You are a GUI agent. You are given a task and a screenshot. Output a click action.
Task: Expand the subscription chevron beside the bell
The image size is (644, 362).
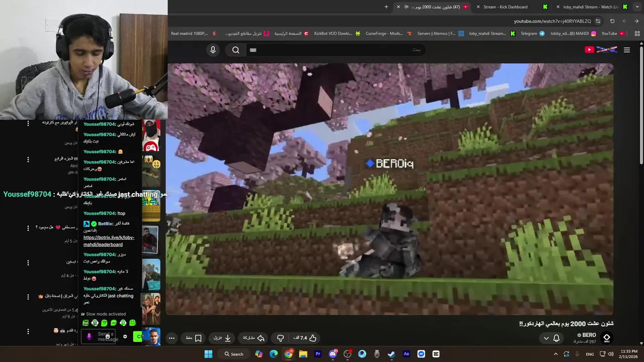pyautogui.click(x=546, y=338)
